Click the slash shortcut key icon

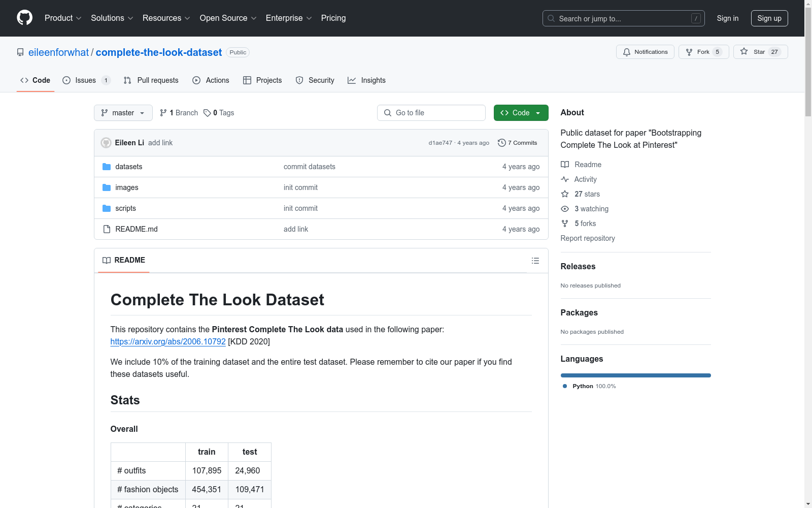[696, 18]
